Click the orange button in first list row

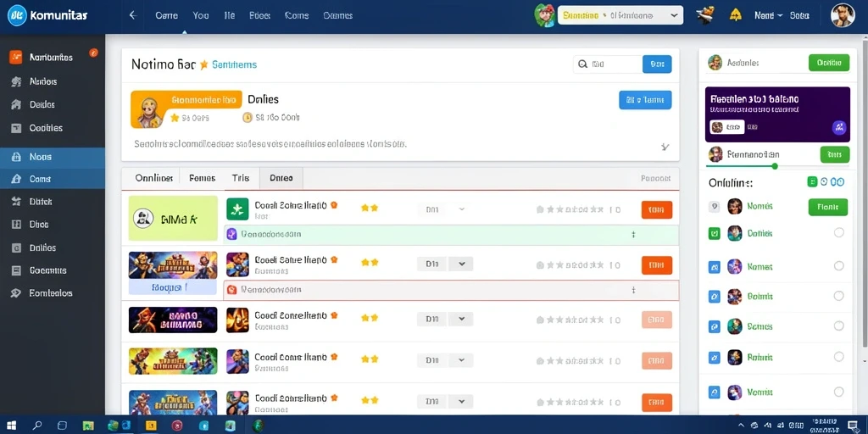657,210
